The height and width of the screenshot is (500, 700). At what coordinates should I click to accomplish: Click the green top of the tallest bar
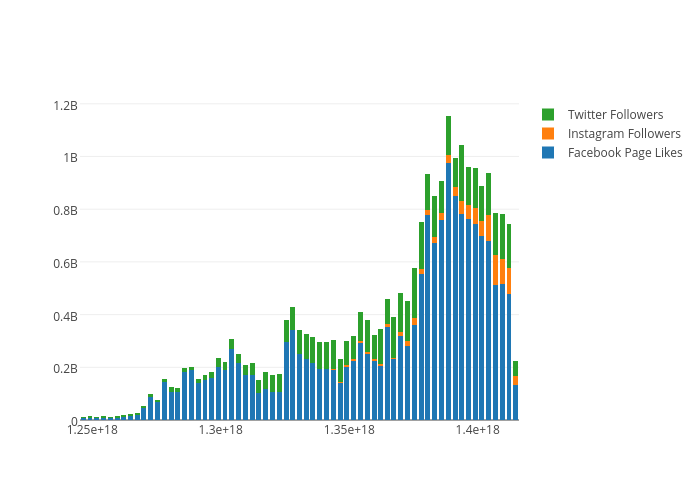(x=448, y=135)
